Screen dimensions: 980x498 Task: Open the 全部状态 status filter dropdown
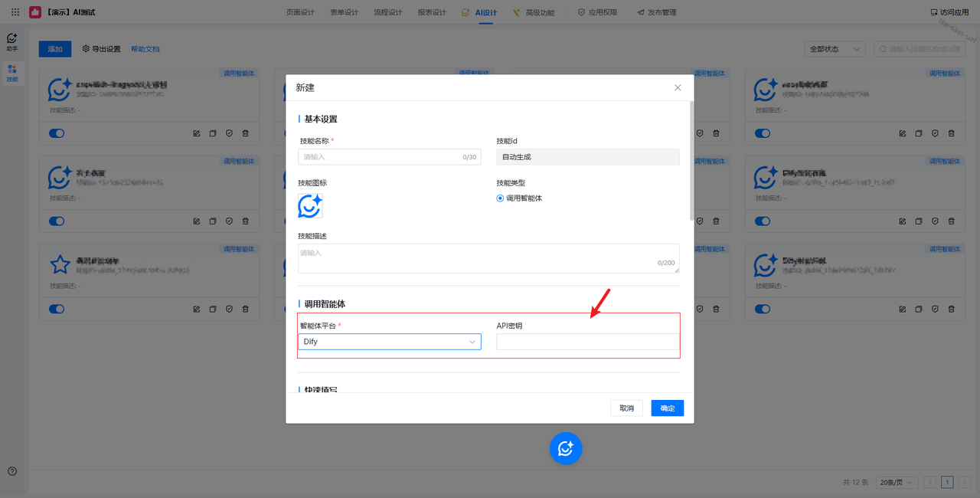pos(835,49)
